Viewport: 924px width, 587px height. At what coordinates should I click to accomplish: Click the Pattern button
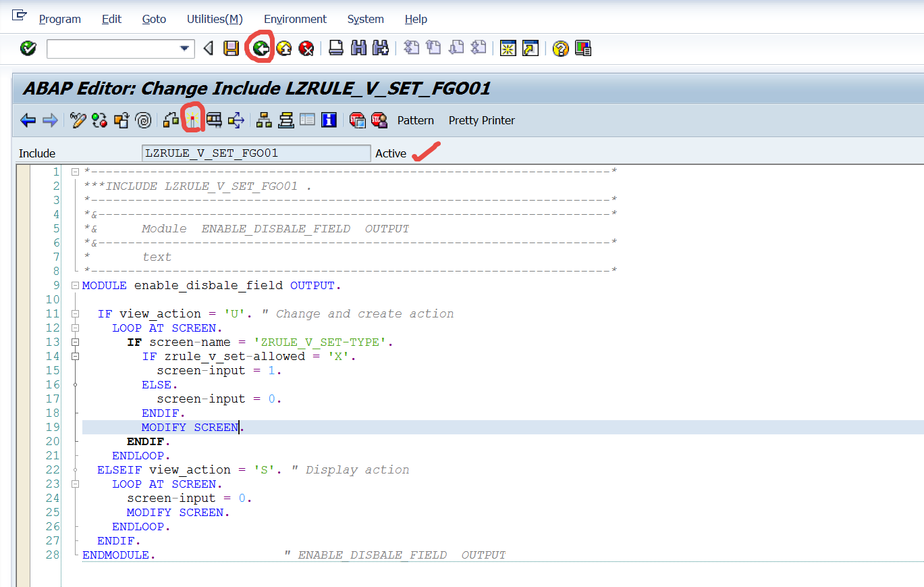tap(415, 120)
